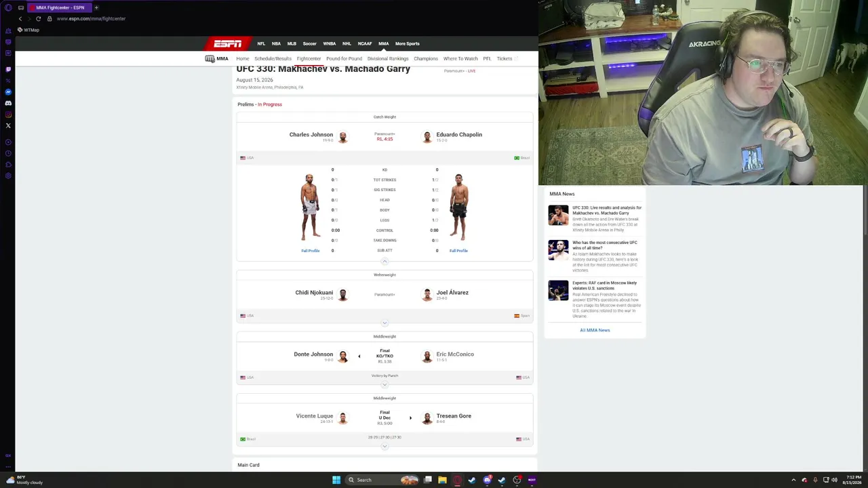
Task: Open Discord from the taskbar
Action: 487,480
